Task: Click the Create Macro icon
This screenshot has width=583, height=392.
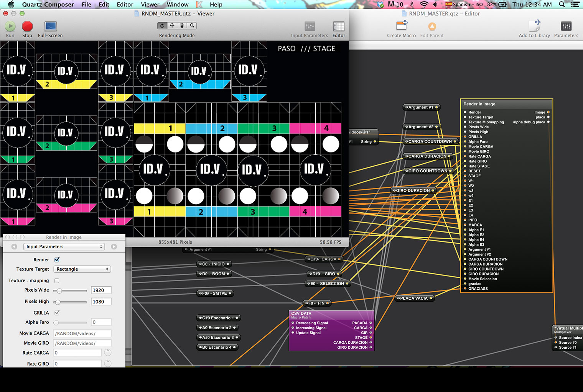Action: [401, 26]
